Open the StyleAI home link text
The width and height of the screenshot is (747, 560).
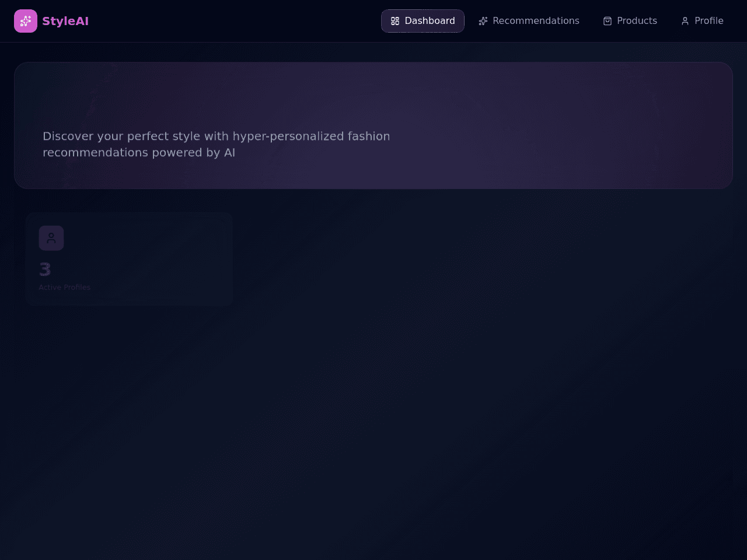click(x=65, y=21)
